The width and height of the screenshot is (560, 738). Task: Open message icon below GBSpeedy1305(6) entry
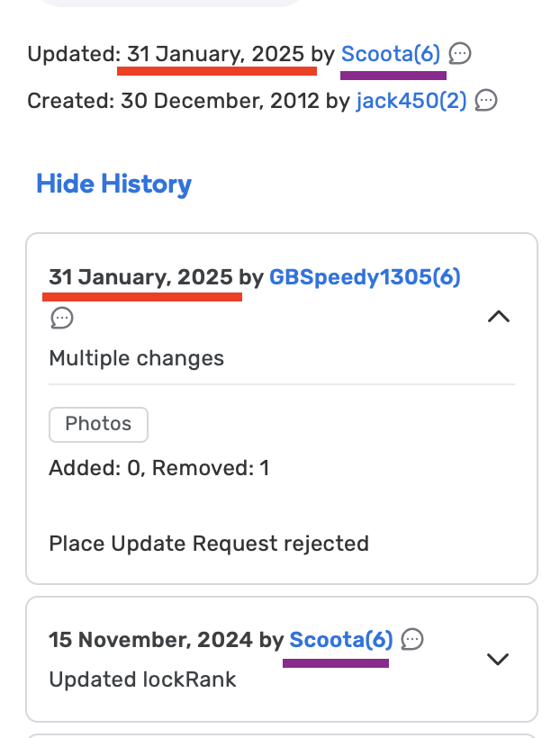coord(62,318)
